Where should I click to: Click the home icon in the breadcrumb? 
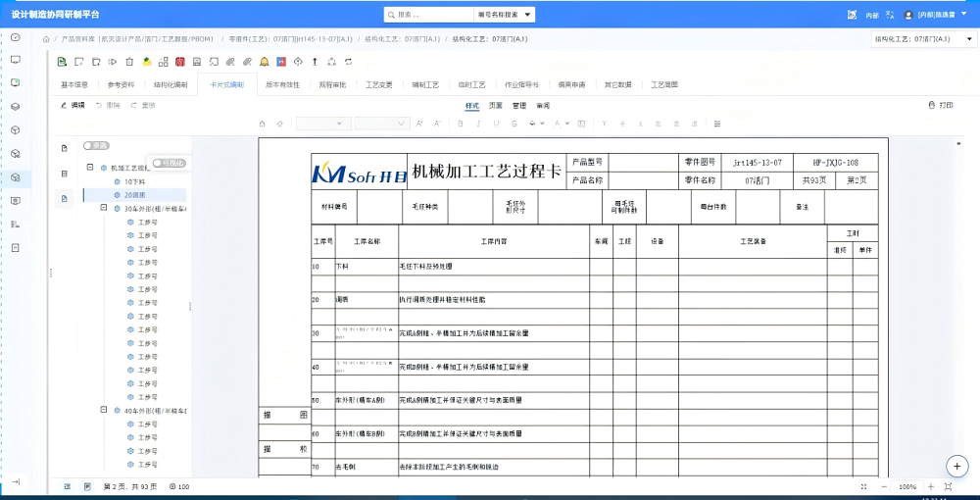pyautogui.click(x=46, y=39)
